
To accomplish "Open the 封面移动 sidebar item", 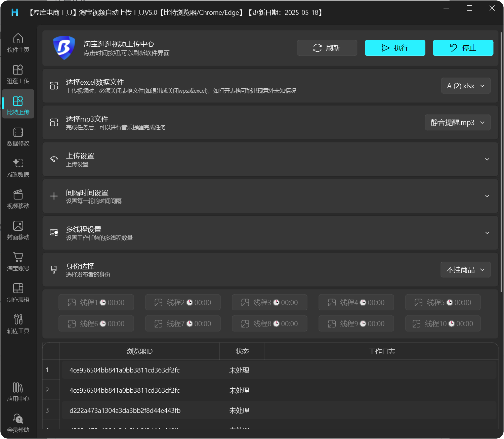I will [x=18, y=230].
